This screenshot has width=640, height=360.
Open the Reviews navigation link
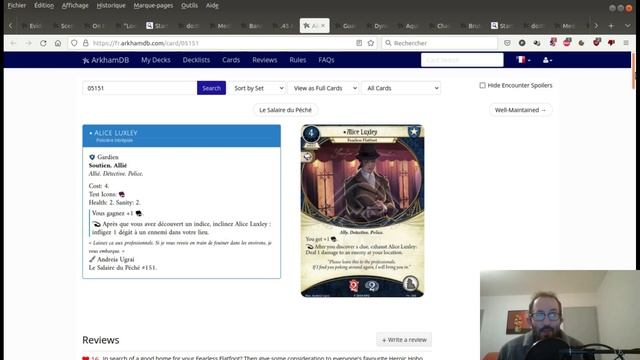(x=264, y=60)
